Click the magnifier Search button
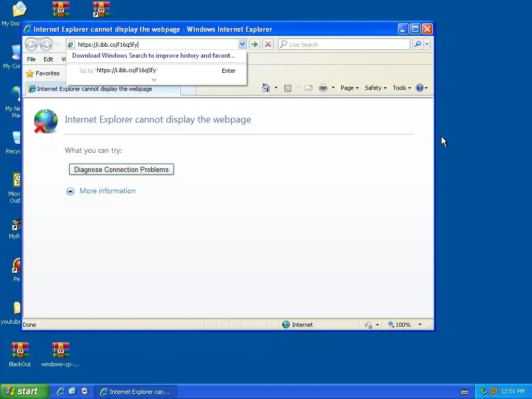The width and height of the screenshot is (532, 399). pyautogui.click(x=418, y=44)
